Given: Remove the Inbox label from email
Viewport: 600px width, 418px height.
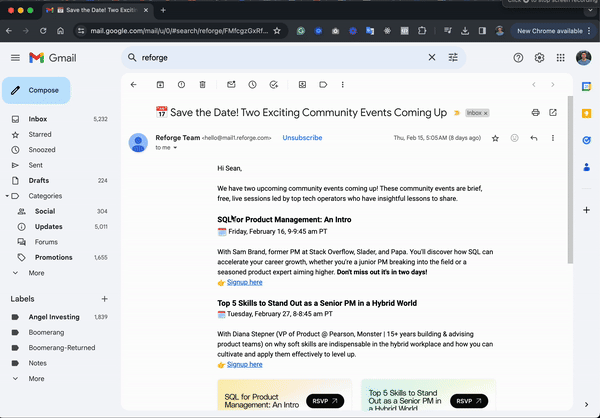Looking at the screenshot, I should [x=486, y=113].
